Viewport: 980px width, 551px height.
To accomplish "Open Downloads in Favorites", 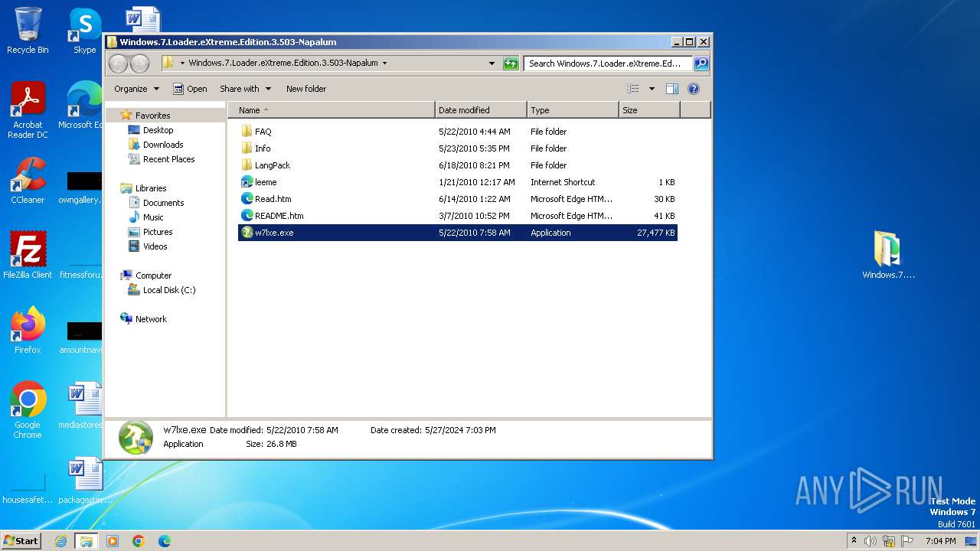I will [162, 145].
